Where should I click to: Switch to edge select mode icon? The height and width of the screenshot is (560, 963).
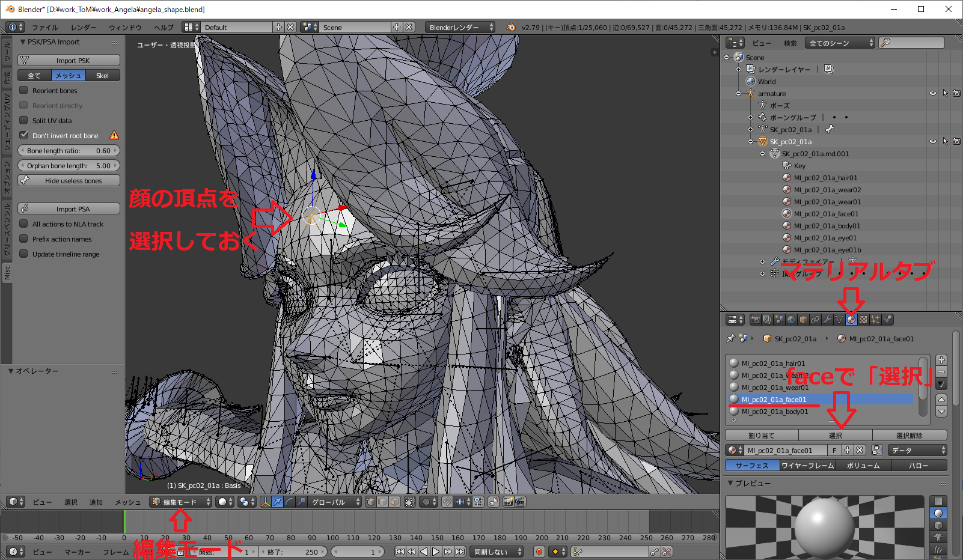pos(382,502)
